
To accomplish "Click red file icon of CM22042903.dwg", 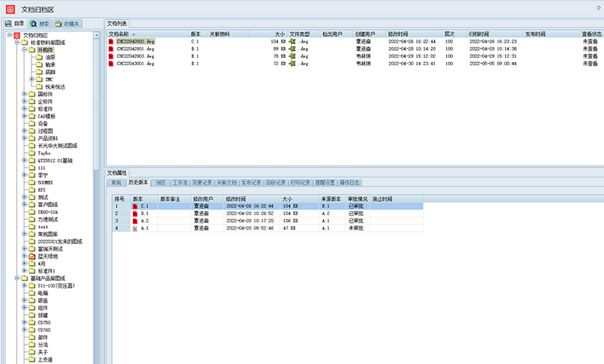I will pos(111,56).
